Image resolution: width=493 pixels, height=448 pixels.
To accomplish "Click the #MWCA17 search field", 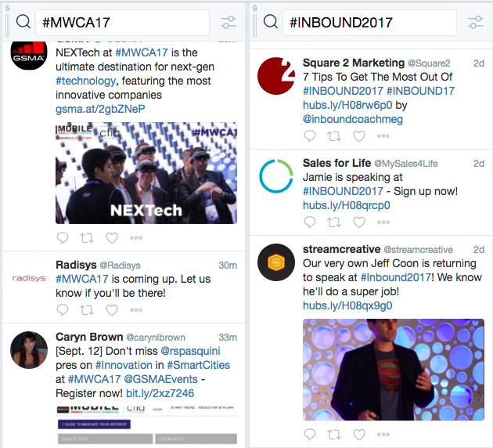I will [x=122, y=23].
